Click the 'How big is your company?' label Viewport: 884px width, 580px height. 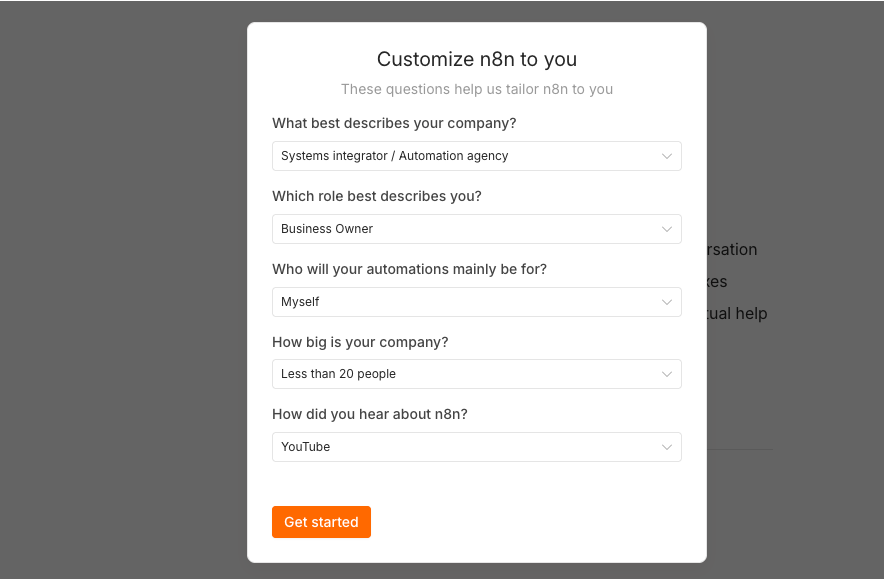click(360, 342)
